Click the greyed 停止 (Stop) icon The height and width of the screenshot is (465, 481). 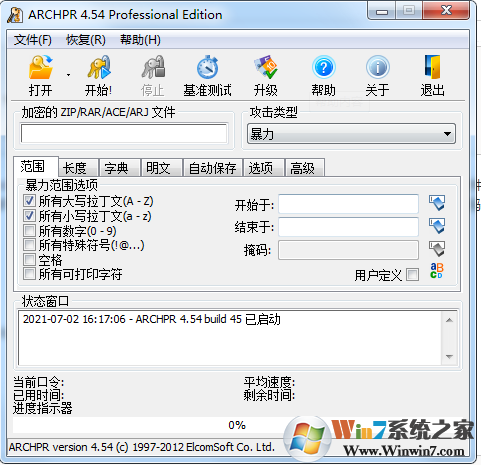[153, 68]
